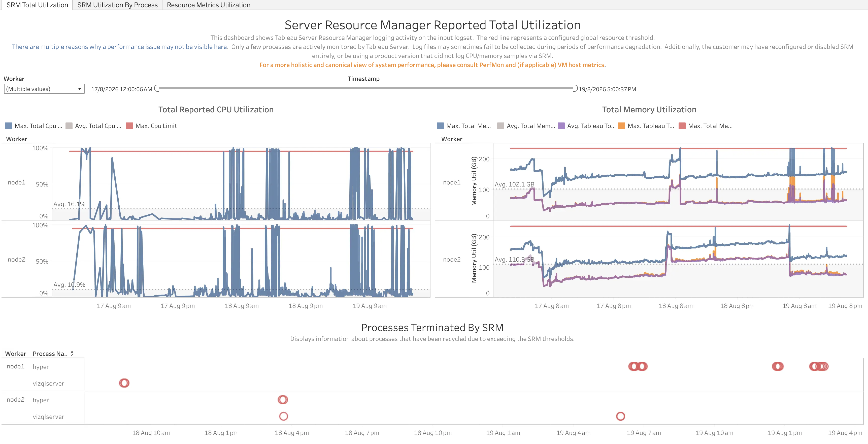
Task: Click the Process Na.. column header
Action: pos(50,354)
